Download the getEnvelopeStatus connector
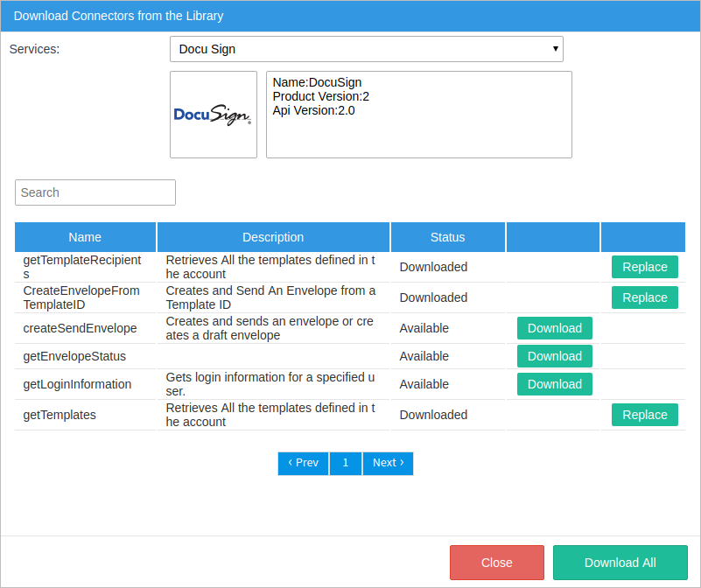 (554, 356)
